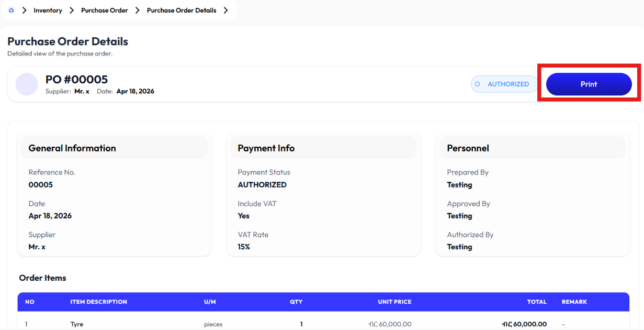Click the General Information card header

(115, 148)
